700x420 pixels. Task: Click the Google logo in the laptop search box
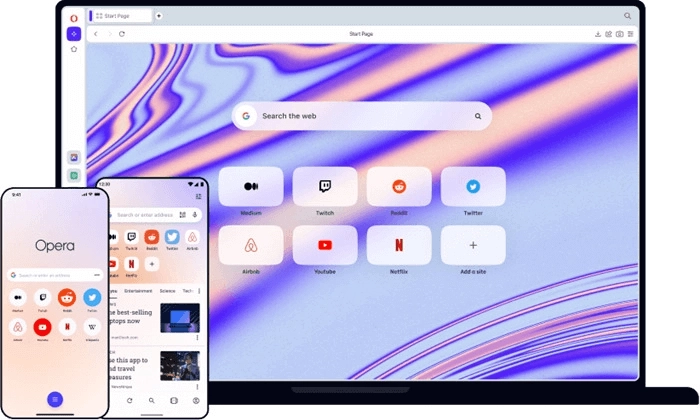(246, 116)
